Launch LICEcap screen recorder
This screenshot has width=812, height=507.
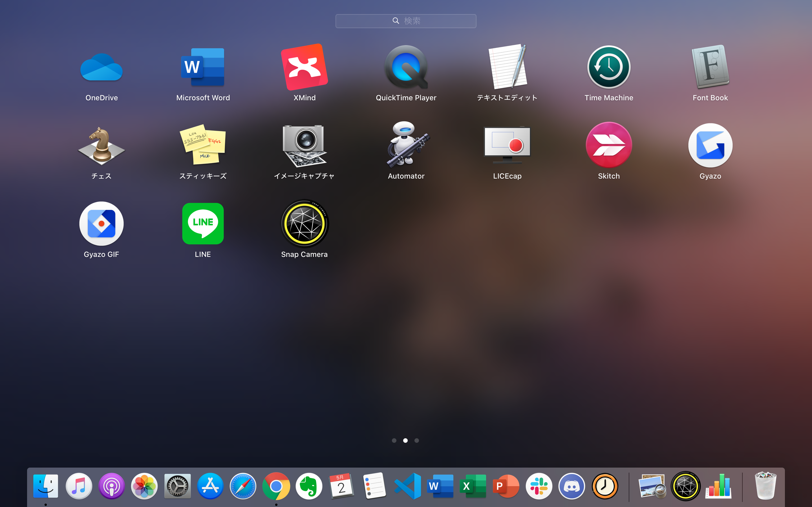507,145
